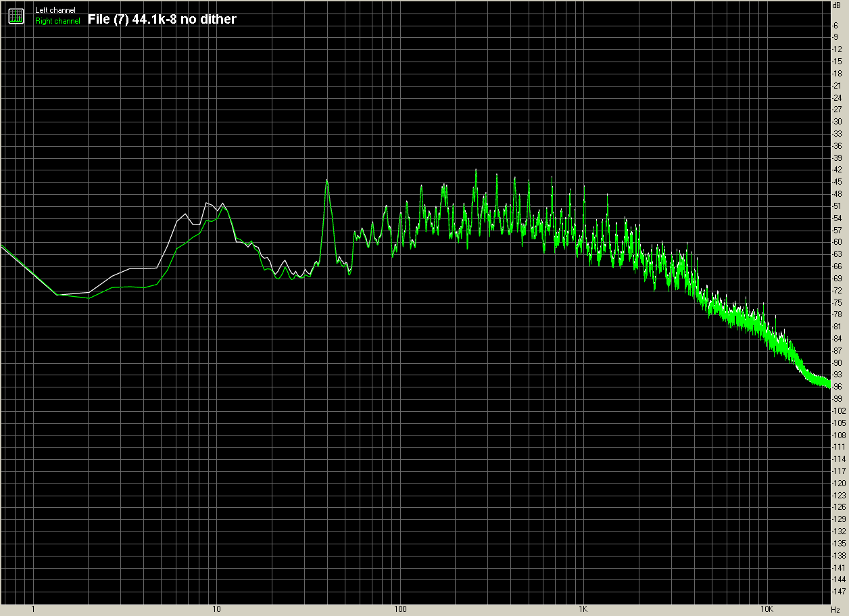Click the spectrum graph icon beside the legend
Viewport: 849px width, 616px height.
click(x=16, y=16)
